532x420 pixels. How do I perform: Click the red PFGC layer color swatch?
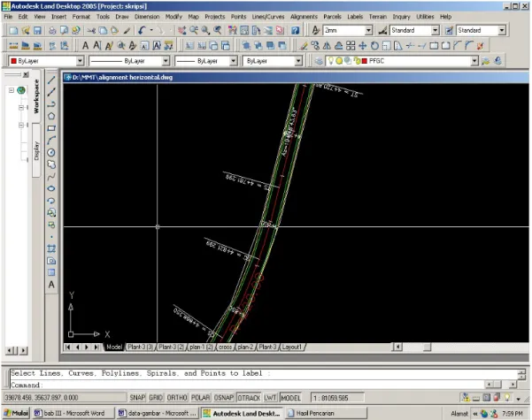click(365, 61)
